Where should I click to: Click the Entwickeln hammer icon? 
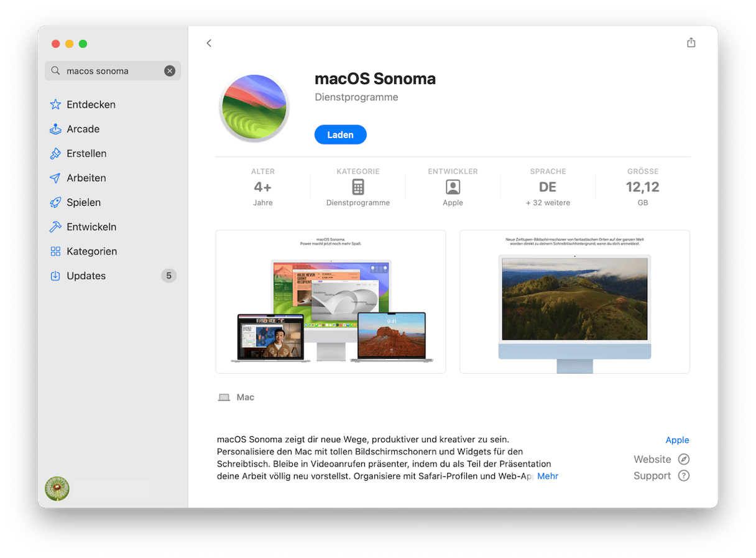(x=55, y=227)
